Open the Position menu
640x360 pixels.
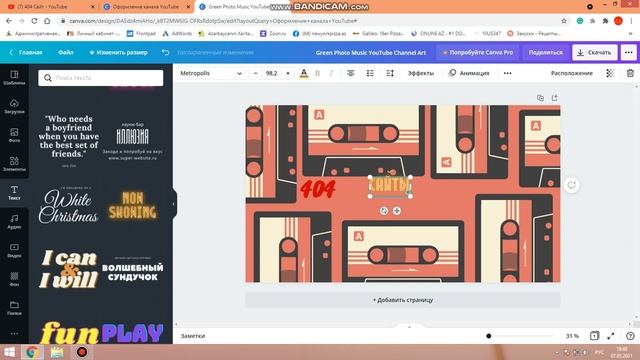pos(571,73)
